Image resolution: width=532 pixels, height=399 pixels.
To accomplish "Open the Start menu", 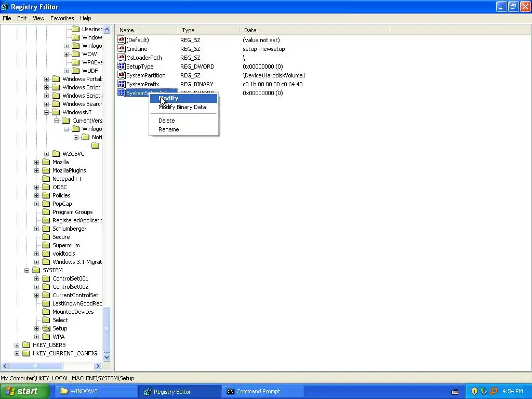I will click(25, 392).
